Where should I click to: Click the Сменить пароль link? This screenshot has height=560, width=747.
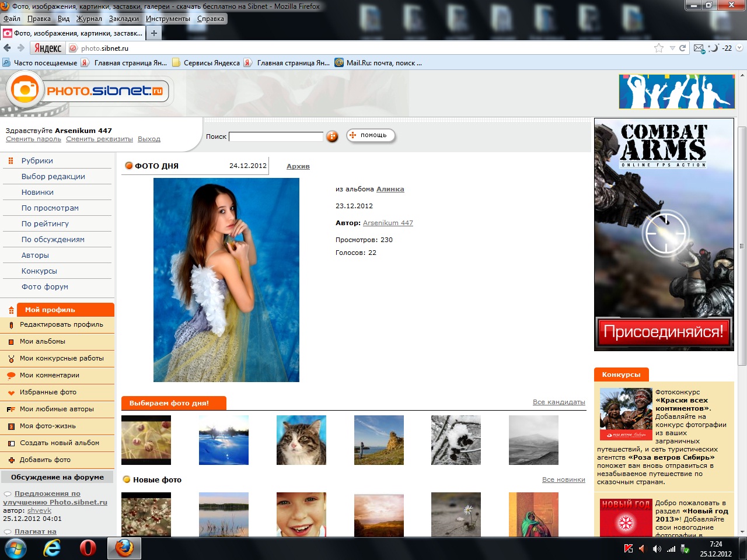(33, 139)
